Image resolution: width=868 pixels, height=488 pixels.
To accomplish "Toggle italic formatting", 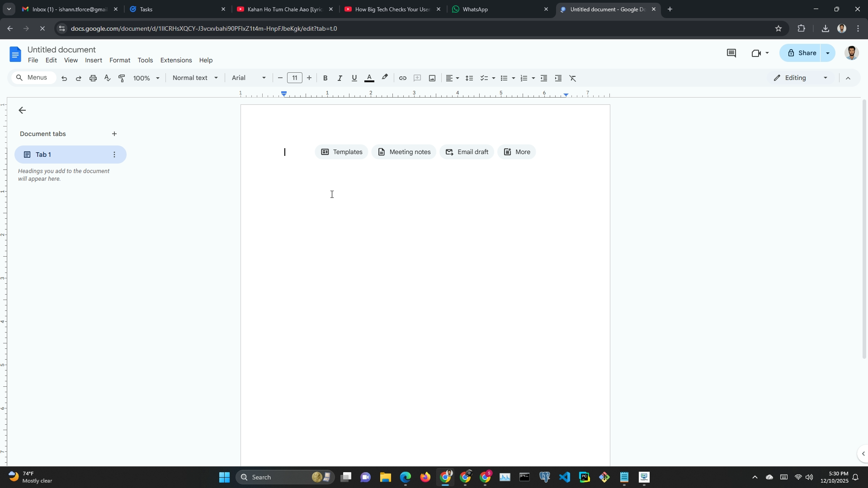I will (x=340, y=78).
